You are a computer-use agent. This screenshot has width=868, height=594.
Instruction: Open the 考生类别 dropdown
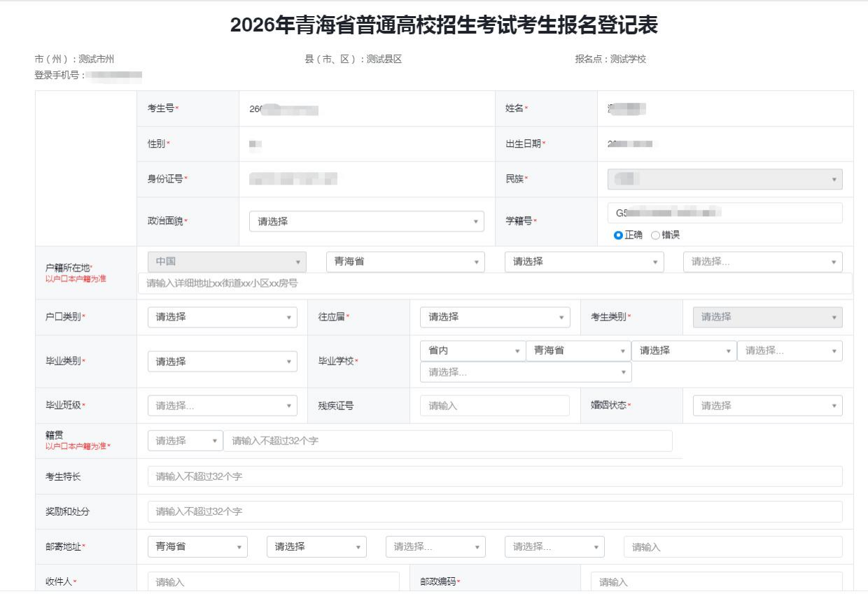(768, 317)
